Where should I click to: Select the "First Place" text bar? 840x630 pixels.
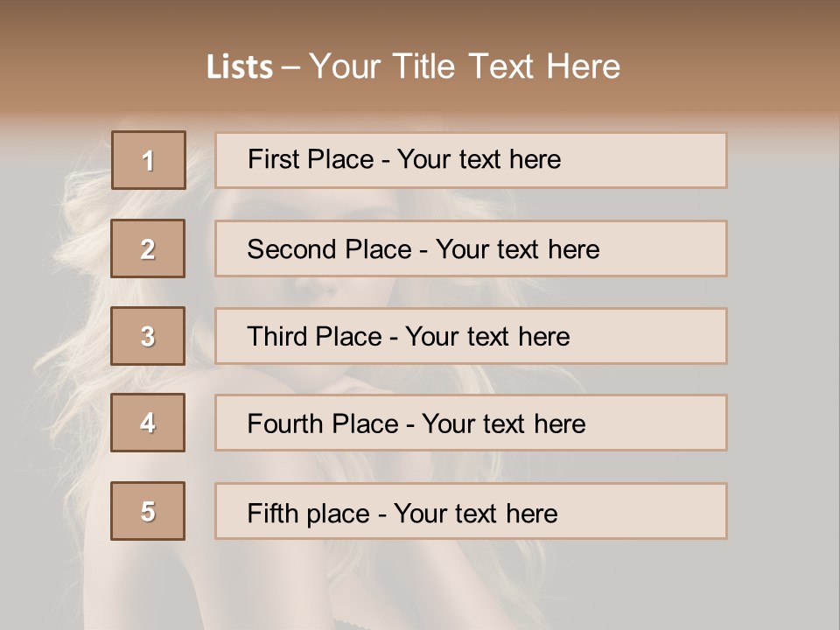tap(471, 160)
